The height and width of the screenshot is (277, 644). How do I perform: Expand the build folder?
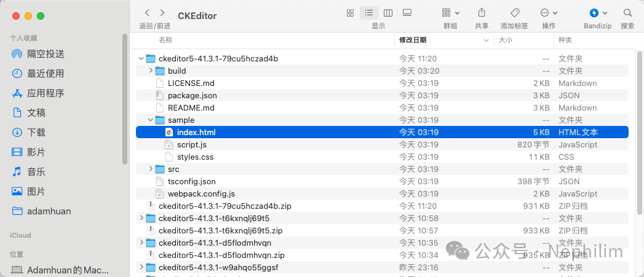(x=151, y=71)
